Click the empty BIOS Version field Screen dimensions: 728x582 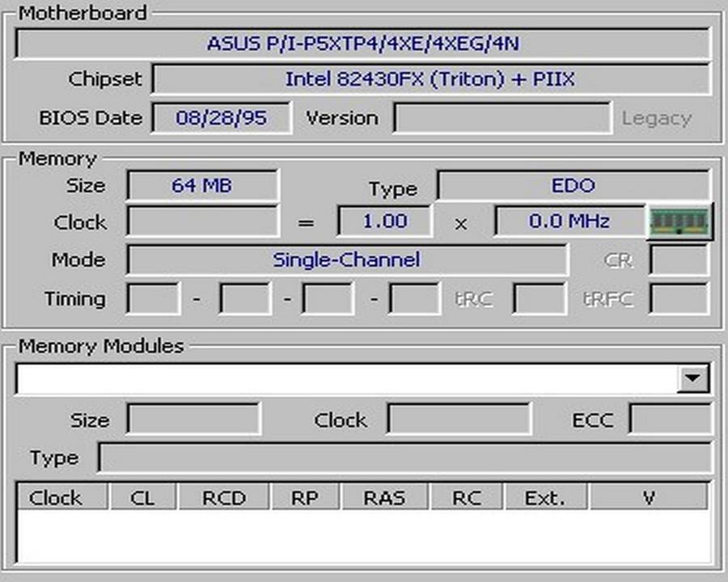click(x=502, y=118)
